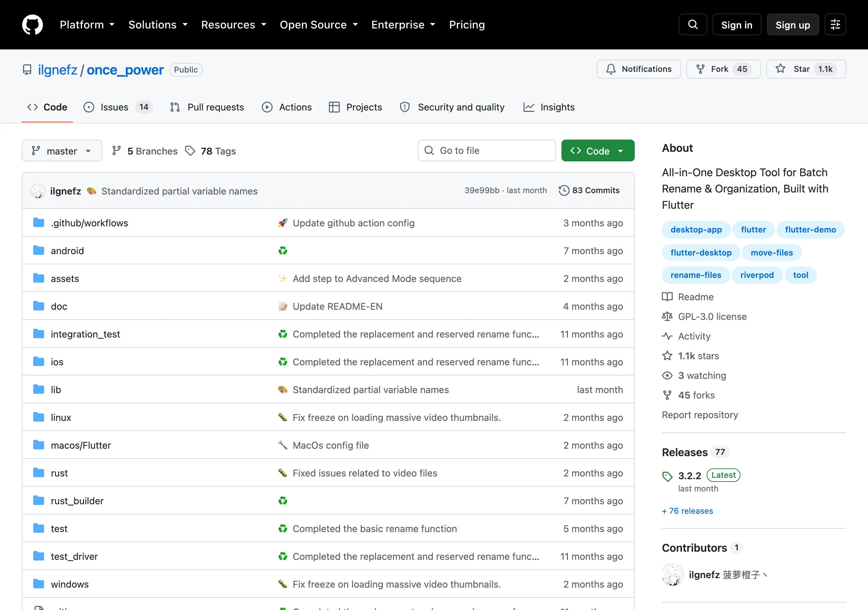The height and width of the screenshot is (610, 868).
Task: Click the commit history clock icon
Action: (x=564, y=190)
